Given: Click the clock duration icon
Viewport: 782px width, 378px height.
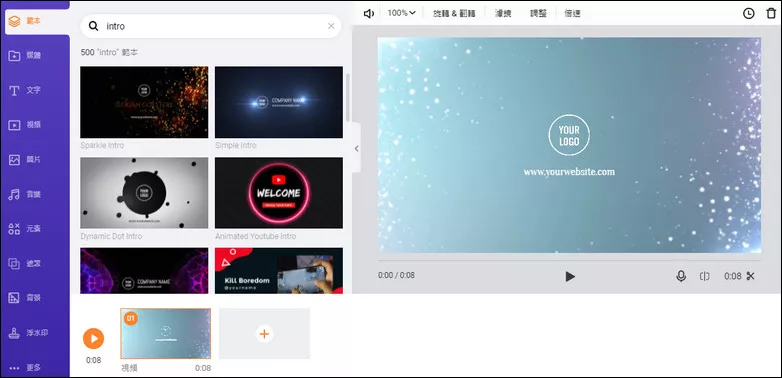Looking at the screenshot, I should (x=749, y=13).
